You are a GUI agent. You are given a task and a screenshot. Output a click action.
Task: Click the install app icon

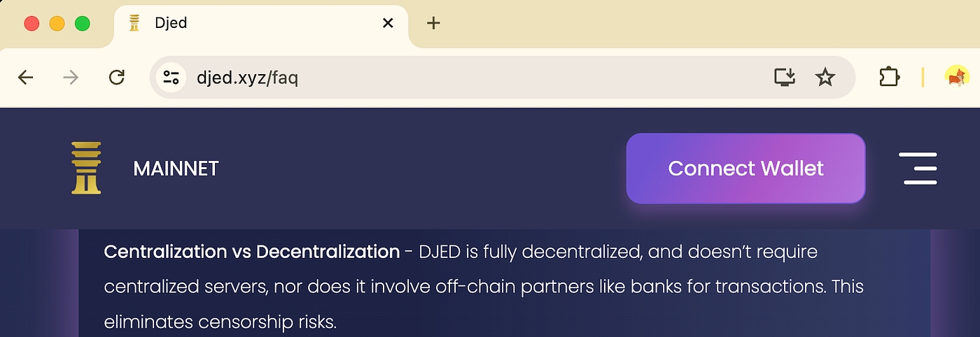click(x=785, y=78)
